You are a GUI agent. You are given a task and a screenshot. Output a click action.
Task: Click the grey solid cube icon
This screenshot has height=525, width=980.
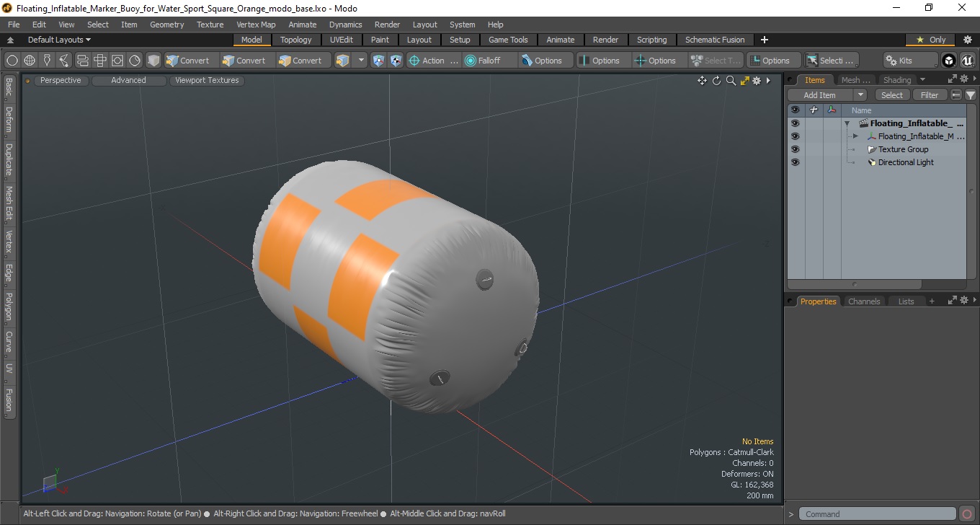[x=153, y=61]
